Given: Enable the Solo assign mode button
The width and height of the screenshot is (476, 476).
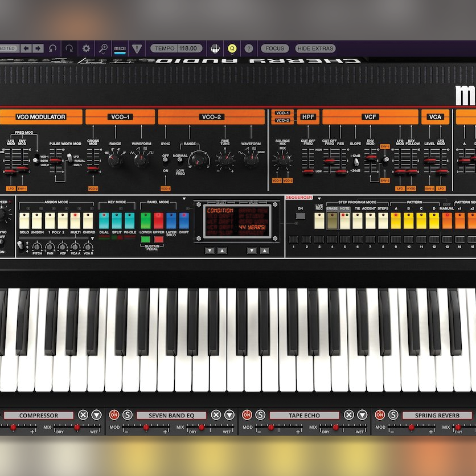Looking at the screenshot, I should tap(24, 221).
